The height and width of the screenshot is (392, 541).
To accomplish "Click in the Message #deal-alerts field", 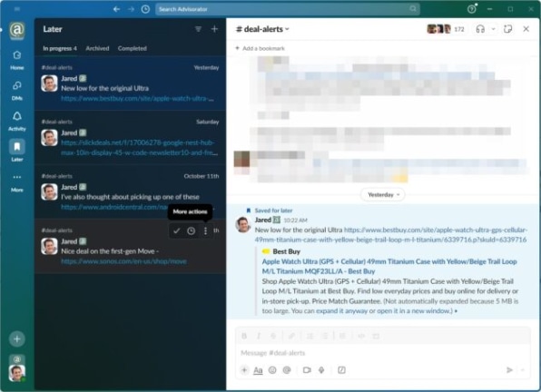I will pyautogui.click(x=383, y=353).
